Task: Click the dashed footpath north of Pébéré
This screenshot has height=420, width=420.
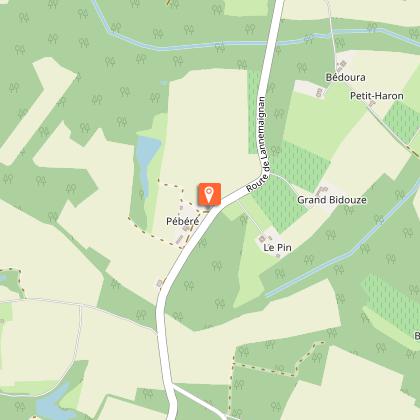Action: pyautogui.click(x=171, y=184)
